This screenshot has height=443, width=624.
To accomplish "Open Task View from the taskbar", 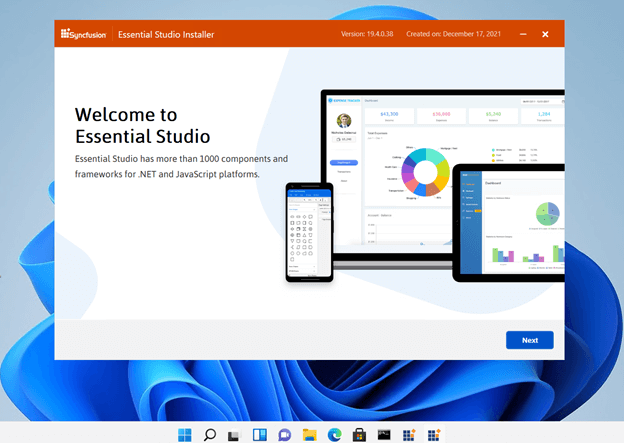I will [234, 434].
